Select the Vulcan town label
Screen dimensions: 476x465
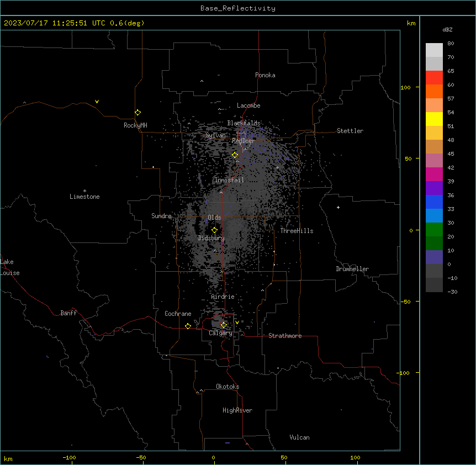pyautogui.click(x=299, y=437)
